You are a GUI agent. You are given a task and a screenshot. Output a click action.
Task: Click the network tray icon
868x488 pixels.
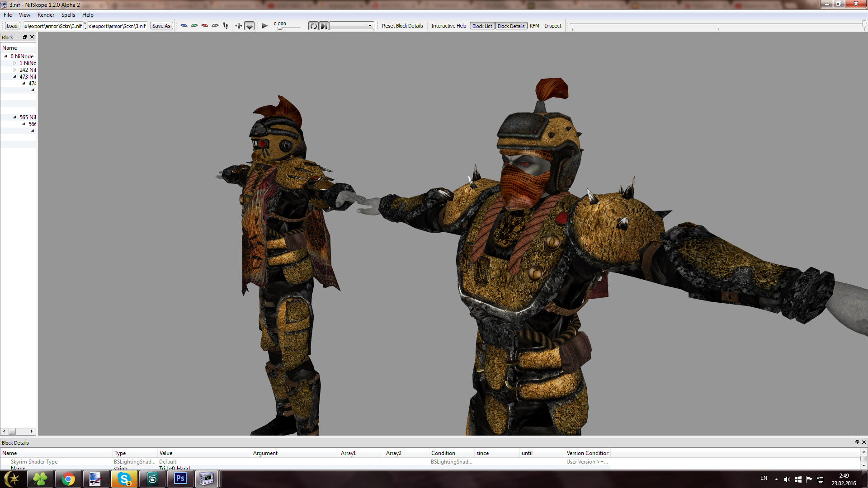tap(820, 479)
